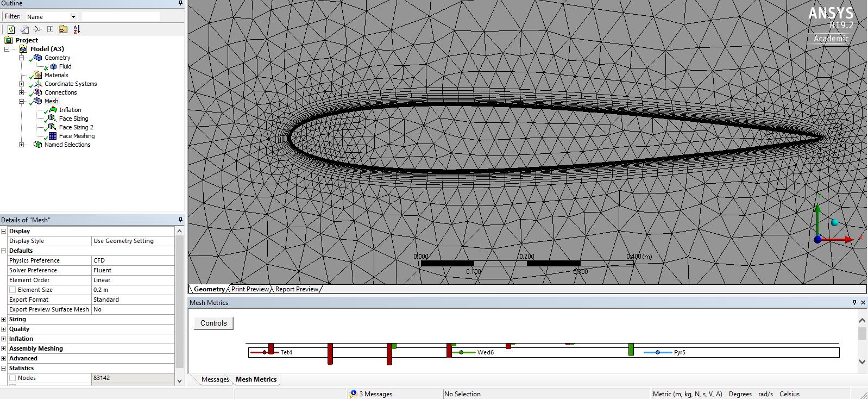
Task: Click the 3 Messages status bar entry
Action: (375, 394)
